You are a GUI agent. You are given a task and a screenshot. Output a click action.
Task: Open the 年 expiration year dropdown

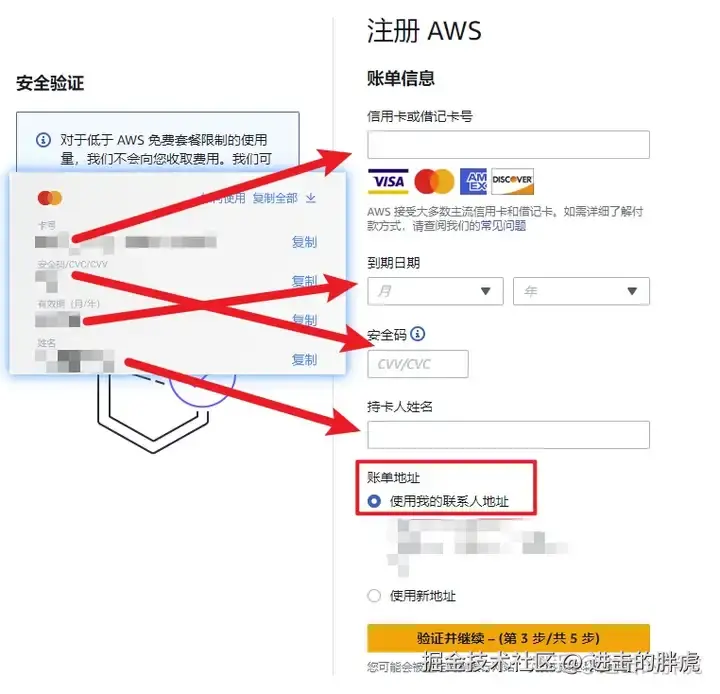581,291
